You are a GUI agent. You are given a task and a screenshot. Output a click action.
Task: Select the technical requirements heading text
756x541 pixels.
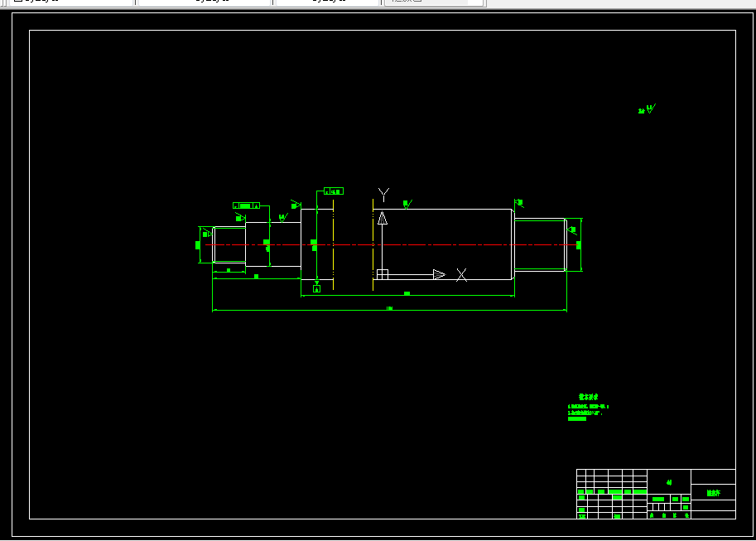588,397
